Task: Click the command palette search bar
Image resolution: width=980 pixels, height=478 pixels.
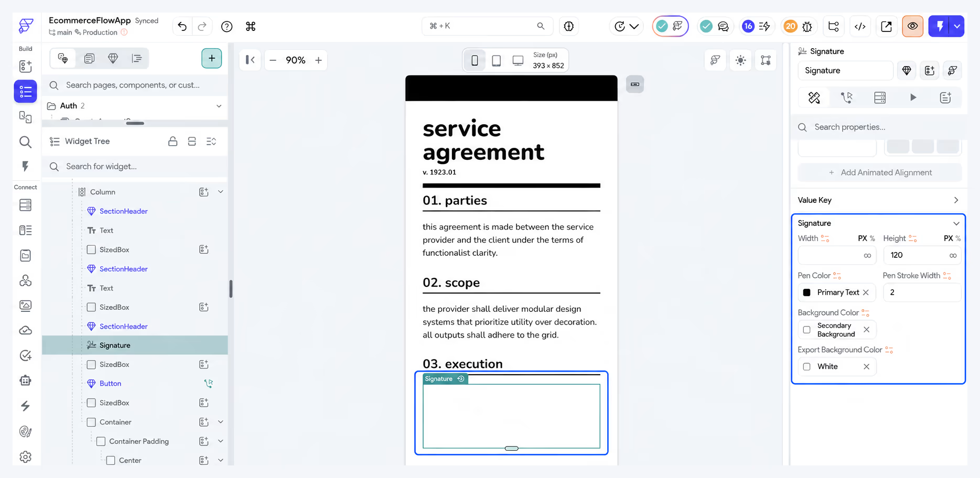Action: [x=487, y=26]
